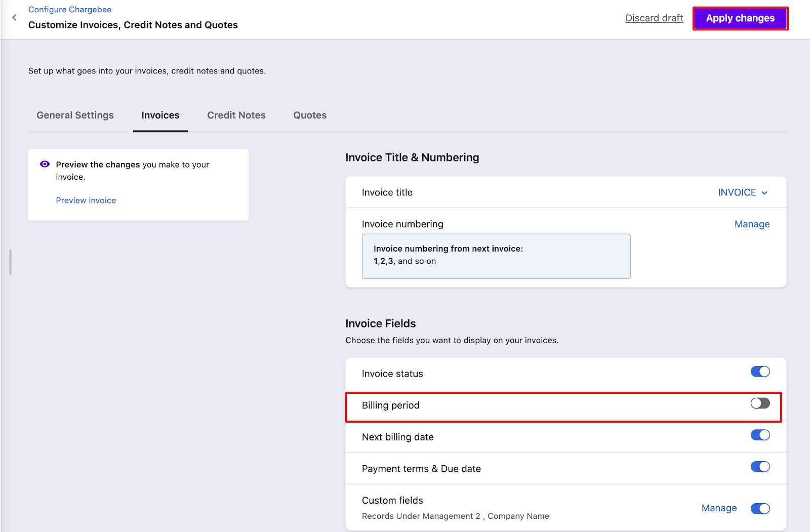Click Manage next to Custom fields
810x532 pixels.
(x=719, y=508)
